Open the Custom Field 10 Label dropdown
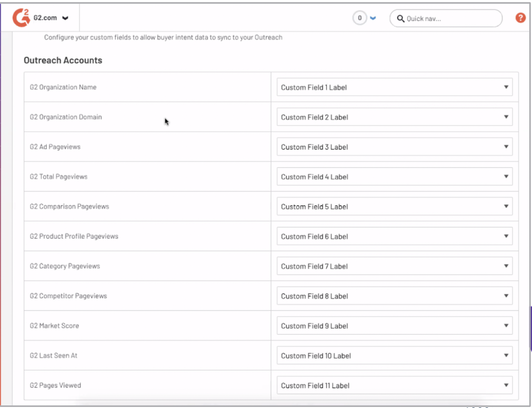The image size is (532, 408). 394,355
